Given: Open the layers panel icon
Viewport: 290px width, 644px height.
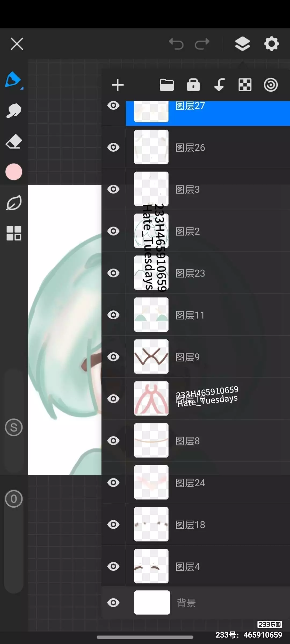Looking at the screenshot, I should pyautogui.click(x=242, y=43).
